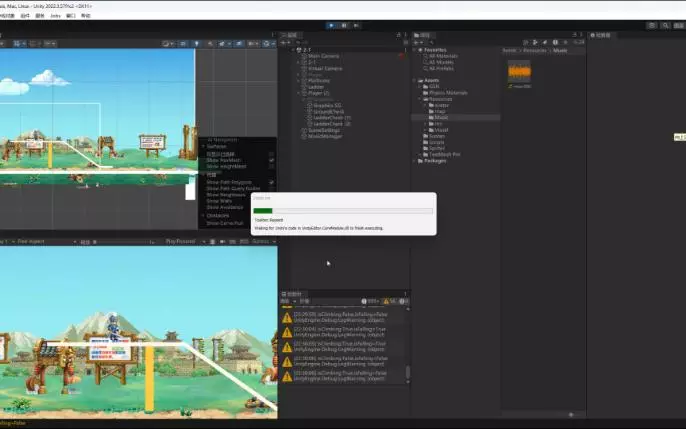This screenshot has width=686, height=429.
Task: Expand the Player object in Hierarchy
Action: 299,93
